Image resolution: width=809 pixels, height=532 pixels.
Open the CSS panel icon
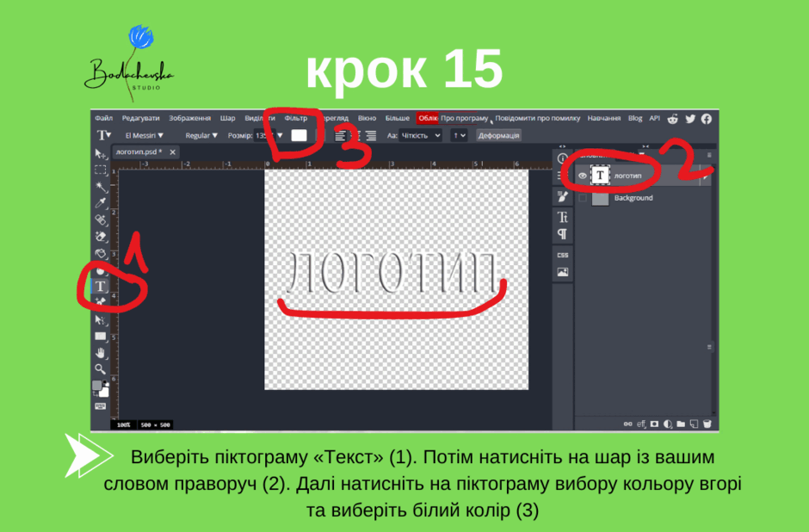pyautogui.click(x=562, y=255)
